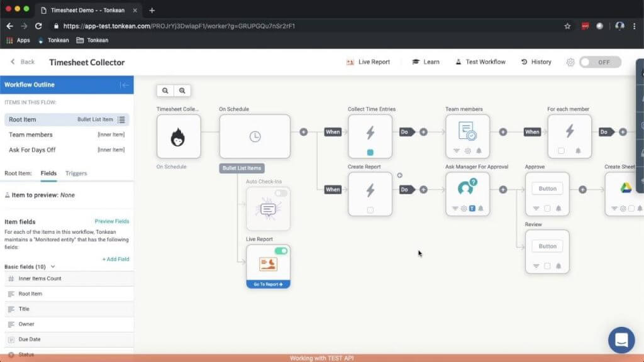
Task: Select Ask For Days Off in outline
Action: [x=67, y=150]
